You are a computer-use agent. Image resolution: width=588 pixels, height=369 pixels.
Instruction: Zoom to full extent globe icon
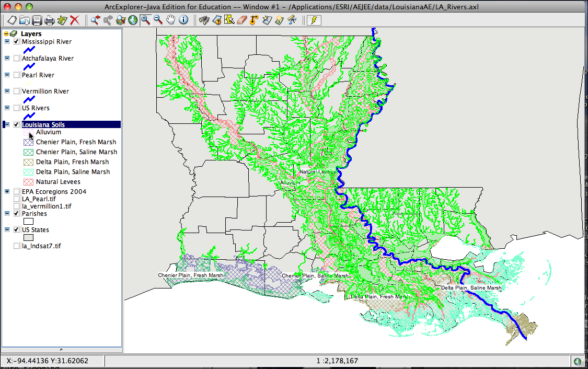pos(133,20)
